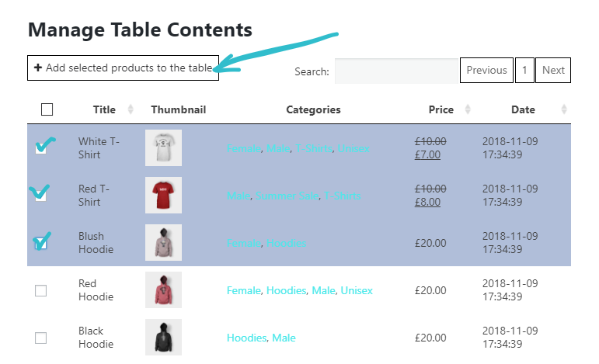Open Unisex category link for Red Hoodie
The width and height of the screenshot is (599, 364).
[x=357, y=290]
